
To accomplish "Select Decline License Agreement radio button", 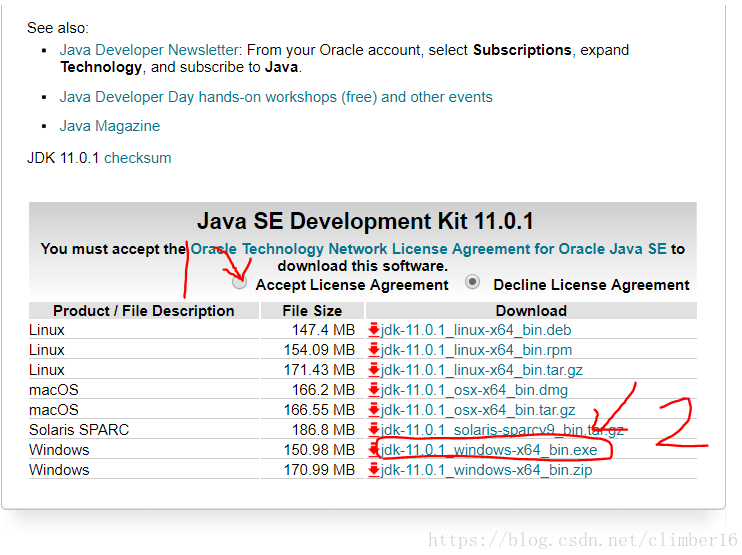I will coord(472,282).
